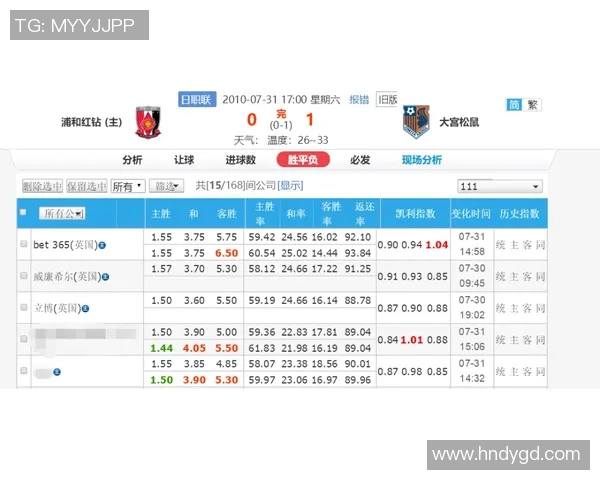The image size is (600, 480).
Task: Switch to Traditional Chinese 繁 icon
Action: coord(533,104)
